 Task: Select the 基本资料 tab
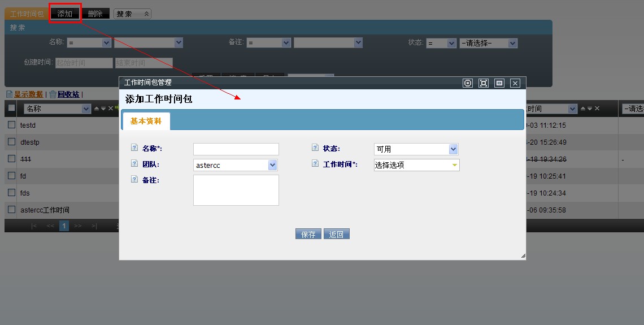point(146,121)
